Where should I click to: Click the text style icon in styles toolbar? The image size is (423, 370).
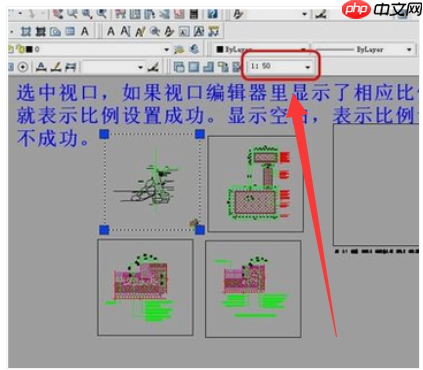(238, 14)
